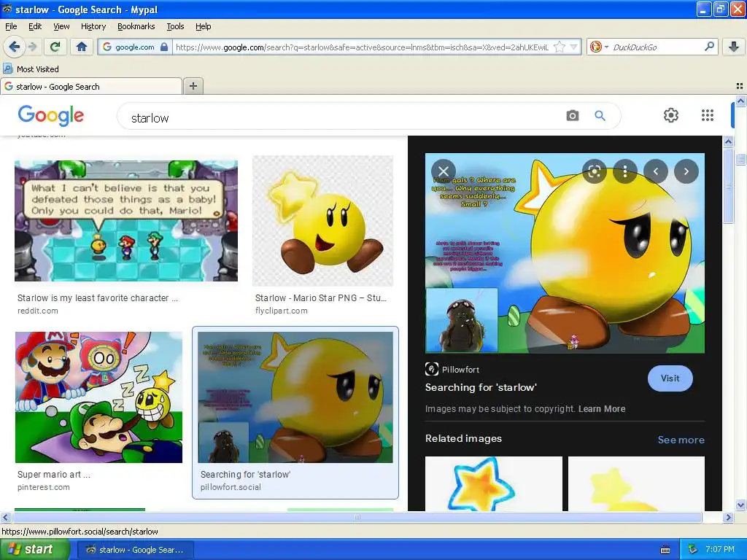The width and height of the screenshot is (747, 560).
Task: Open the View menu
Action: click(x=61, y=26)
